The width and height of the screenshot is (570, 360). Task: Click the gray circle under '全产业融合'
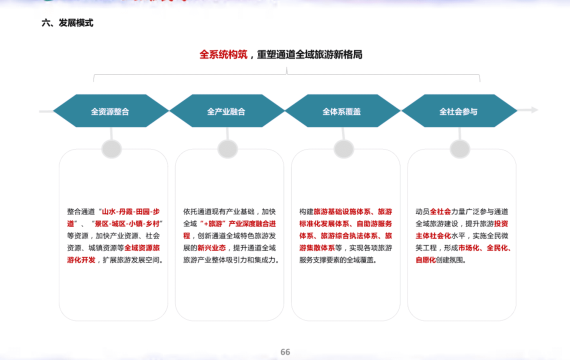coord(228,149)
